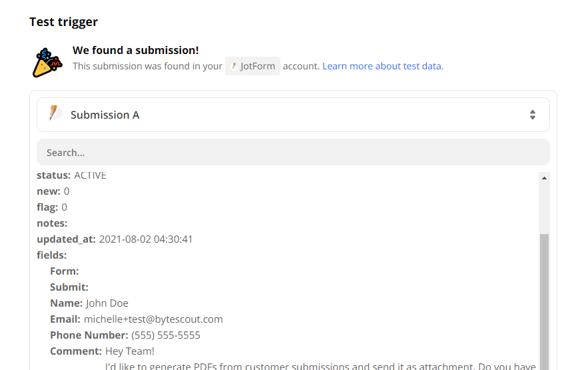This screenshot has width=588, height=370.
Task: Click the party popper celebration icon
Action: coord(47,62)
